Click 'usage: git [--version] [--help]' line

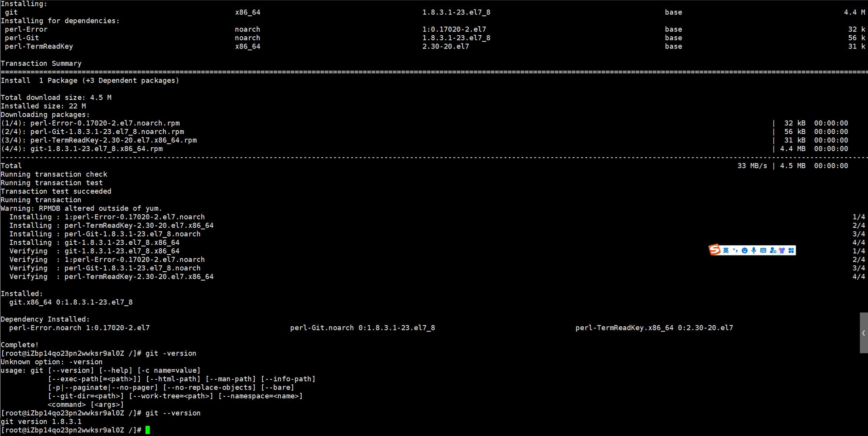point(101,370)
